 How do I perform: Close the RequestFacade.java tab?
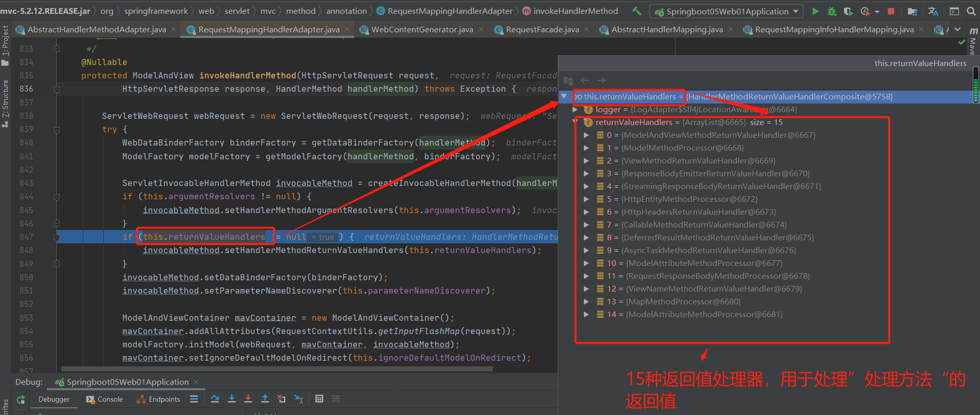(x=587, y=30)
